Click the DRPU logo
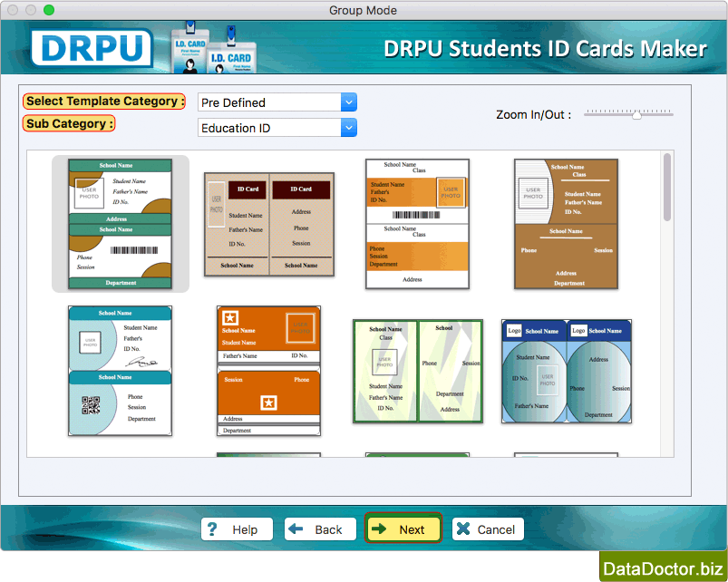 92,48
